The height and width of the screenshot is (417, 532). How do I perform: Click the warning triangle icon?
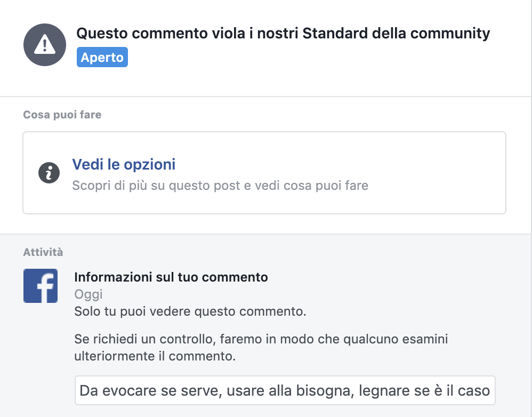(45, 45)
